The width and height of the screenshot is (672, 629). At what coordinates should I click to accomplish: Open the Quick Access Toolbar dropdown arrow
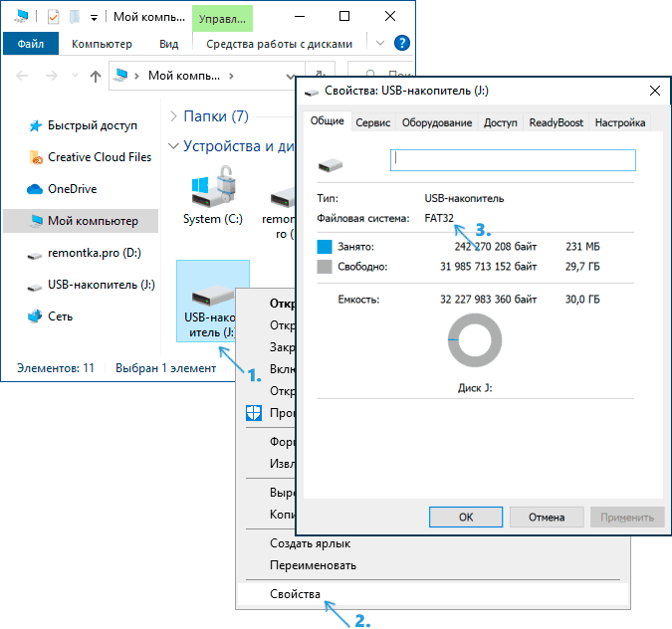point(94,17)
